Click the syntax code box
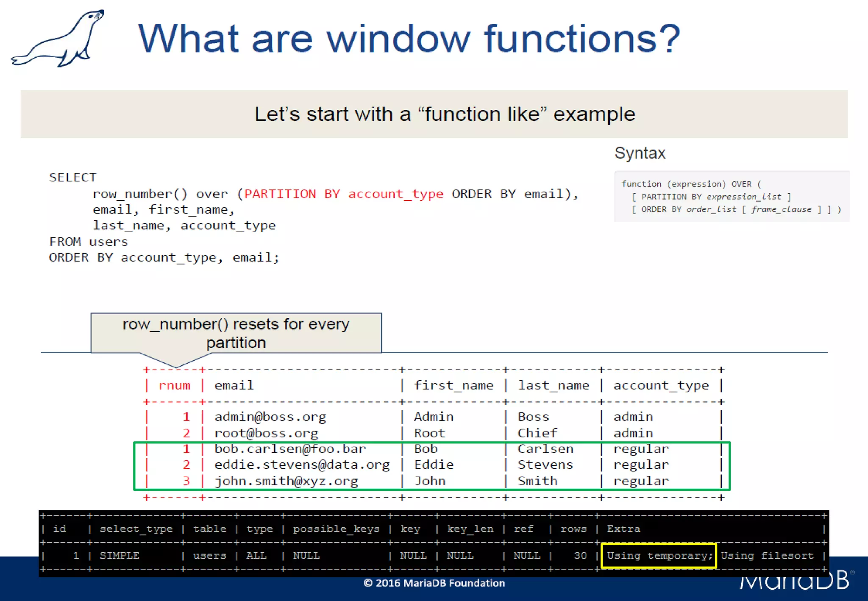868x601 pixels. pos(731,197)
